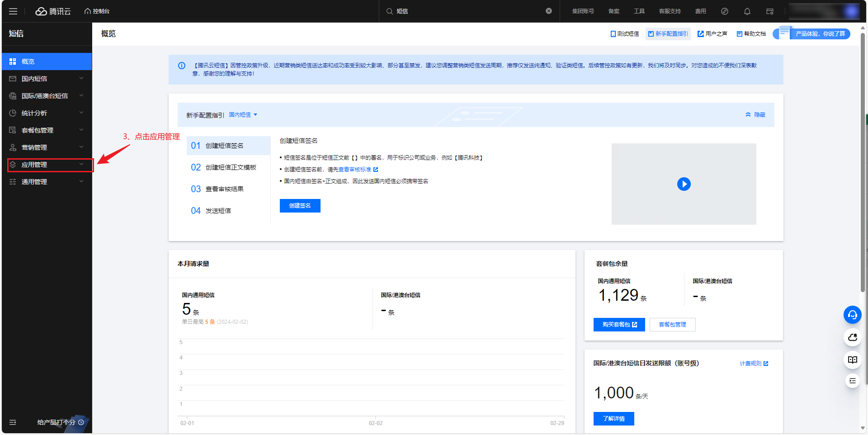Click the 购买套餐包 button
Screen dimensions: 868x435
pyautogui.click(x=619, y=325)
